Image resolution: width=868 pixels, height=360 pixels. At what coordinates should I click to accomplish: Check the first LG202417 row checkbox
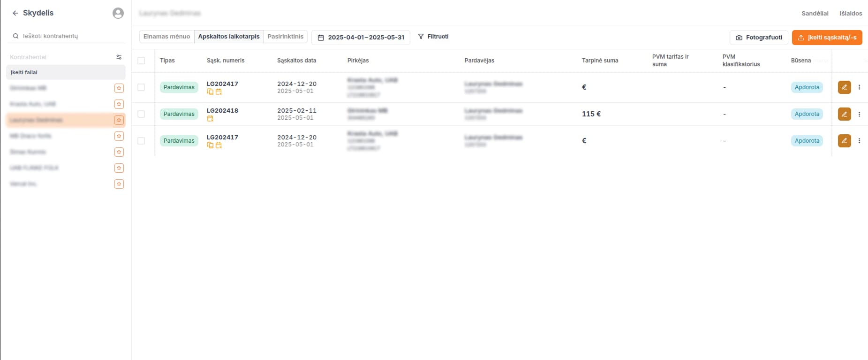pos(141,87)
